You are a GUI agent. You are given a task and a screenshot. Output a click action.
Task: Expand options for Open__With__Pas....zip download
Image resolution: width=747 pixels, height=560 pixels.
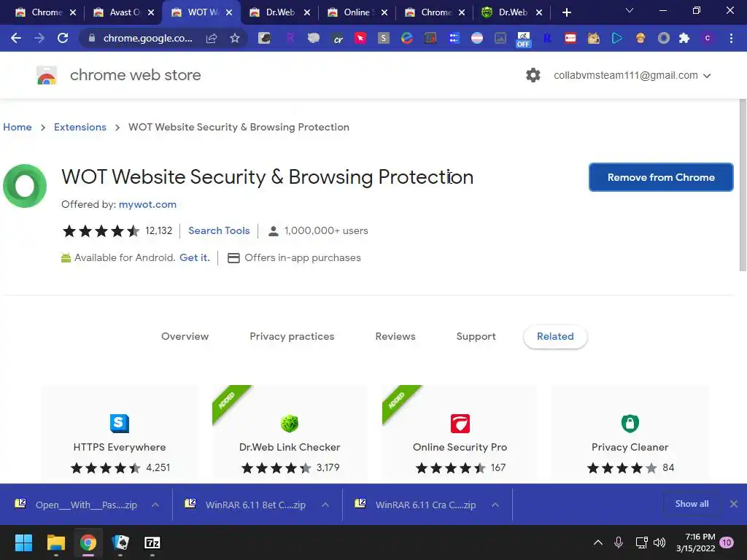pyautogui.click(x=155, y=505)
